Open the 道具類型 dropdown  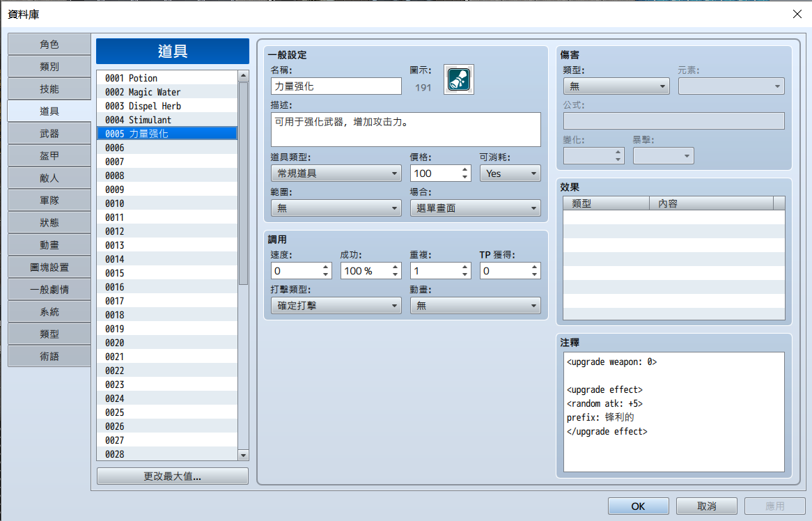[336, 173]
